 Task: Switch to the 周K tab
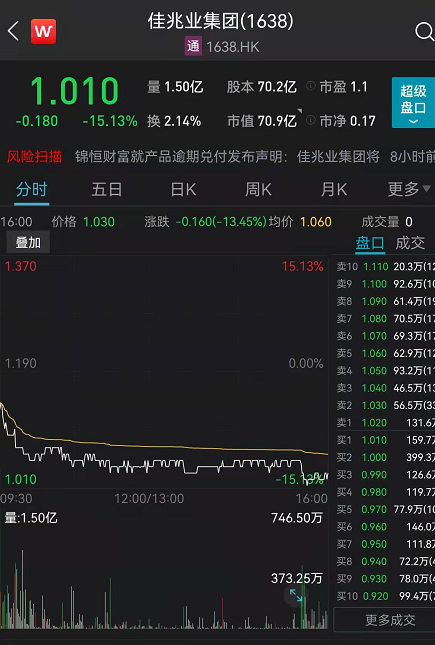(x=258, y=190)
